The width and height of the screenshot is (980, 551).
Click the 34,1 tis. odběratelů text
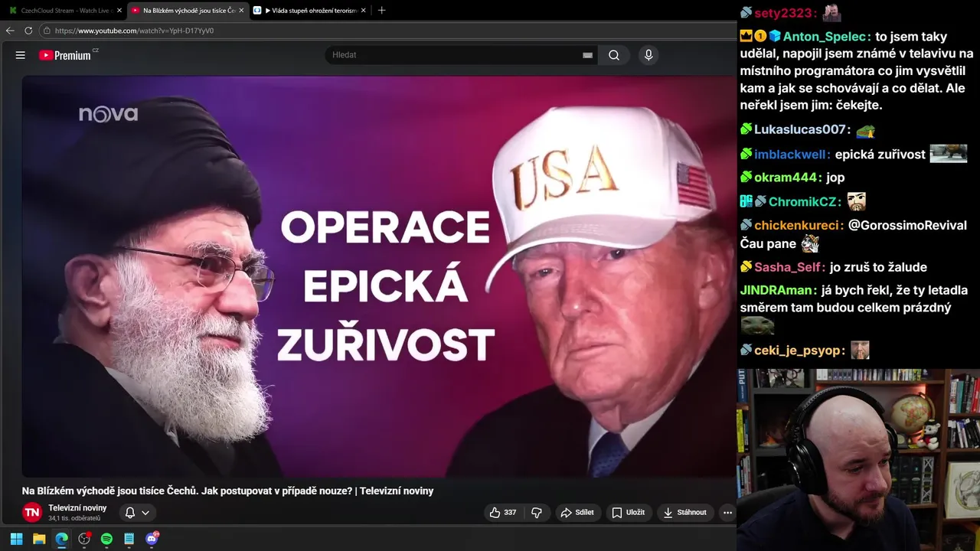click(x=74, y=518)
